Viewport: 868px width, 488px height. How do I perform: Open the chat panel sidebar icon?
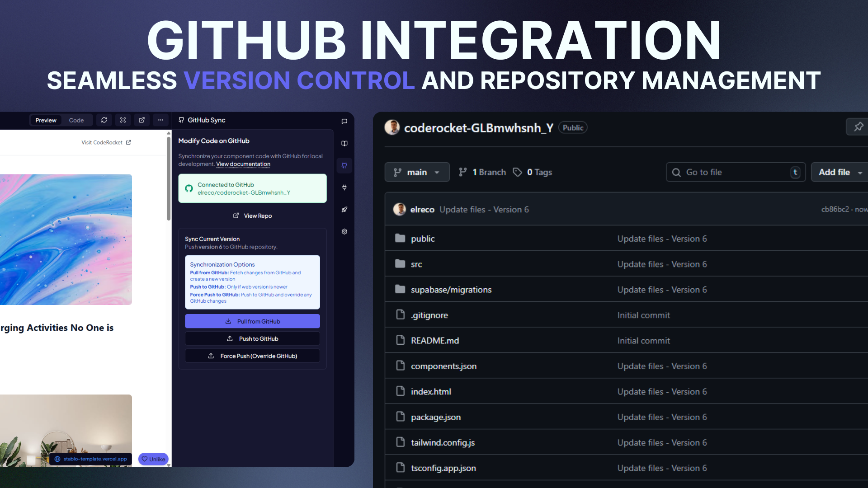(344, 122)
